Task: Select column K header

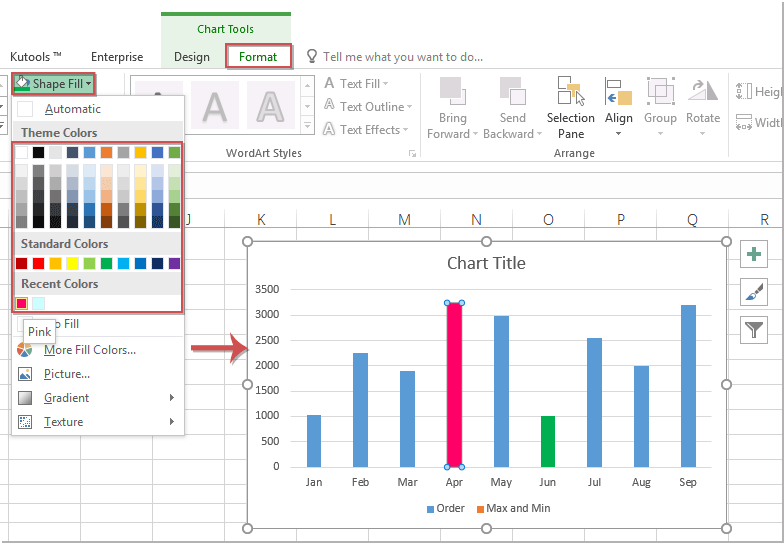Action: [x=261, y=219]
